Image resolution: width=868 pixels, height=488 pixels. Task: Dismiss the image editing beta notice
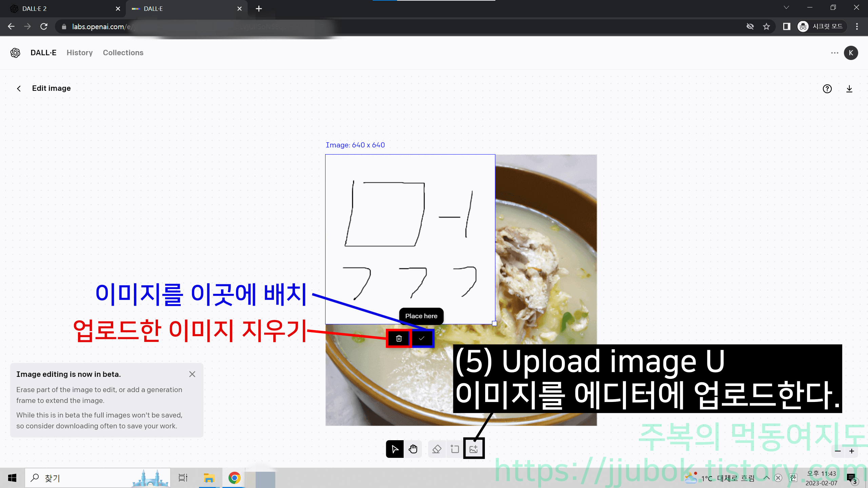[192, 374]
